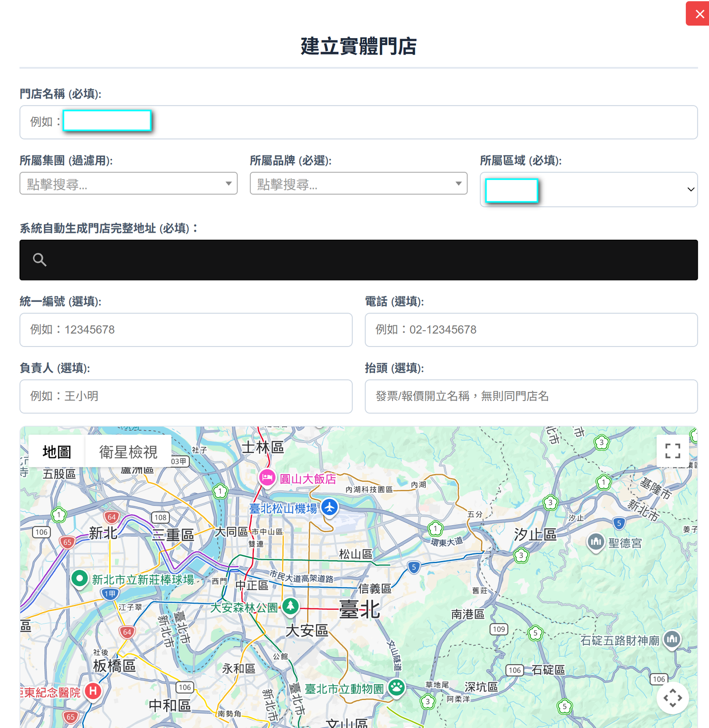
Task: Click the 臺北松山機場 airplane marker
Action: click(x=330, y=507)
